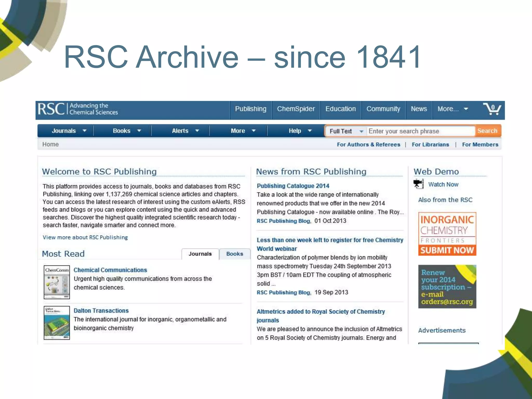Expand the Journals dropdown menu
Screen dimensions: 532x399
click(x=69, y=131)
